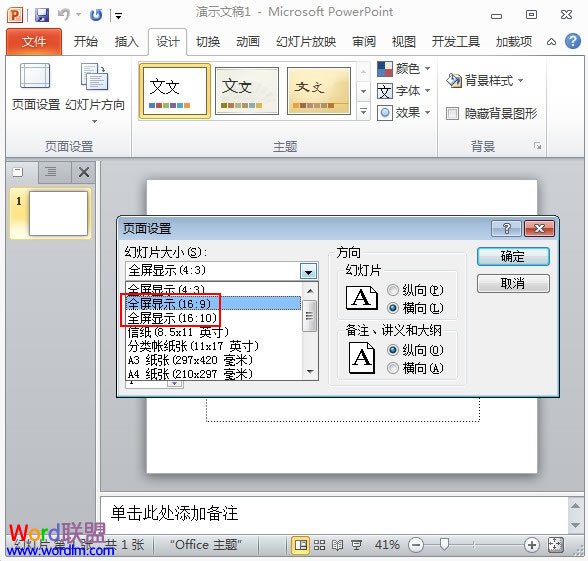This screenshot has width=588, height=561.
Task: Select slide 纵向(P) portrait radio button
Action: (x=392, y=290)
